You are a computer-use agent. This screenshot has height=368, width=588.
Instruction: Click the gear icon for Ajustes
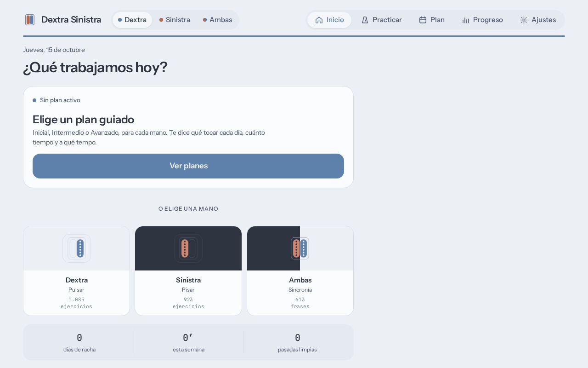pos(524,20)
